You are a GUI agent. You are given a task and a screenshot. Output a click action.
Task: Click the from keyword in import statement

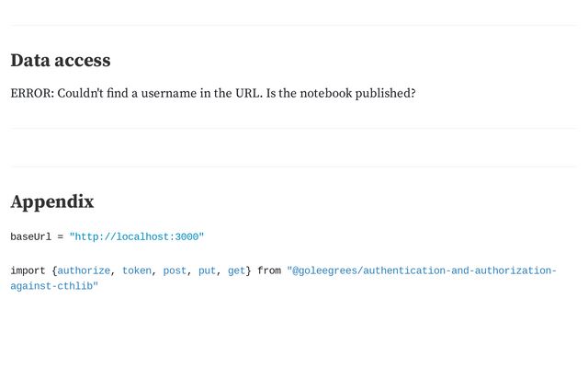269,270
